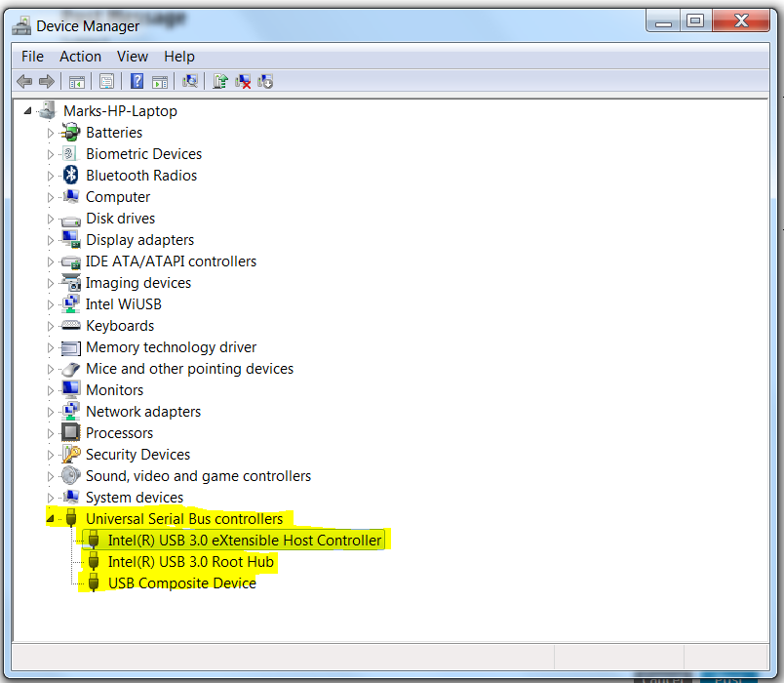Select the Batteries category icon
The image size is (784, 683).
(70, 133)
